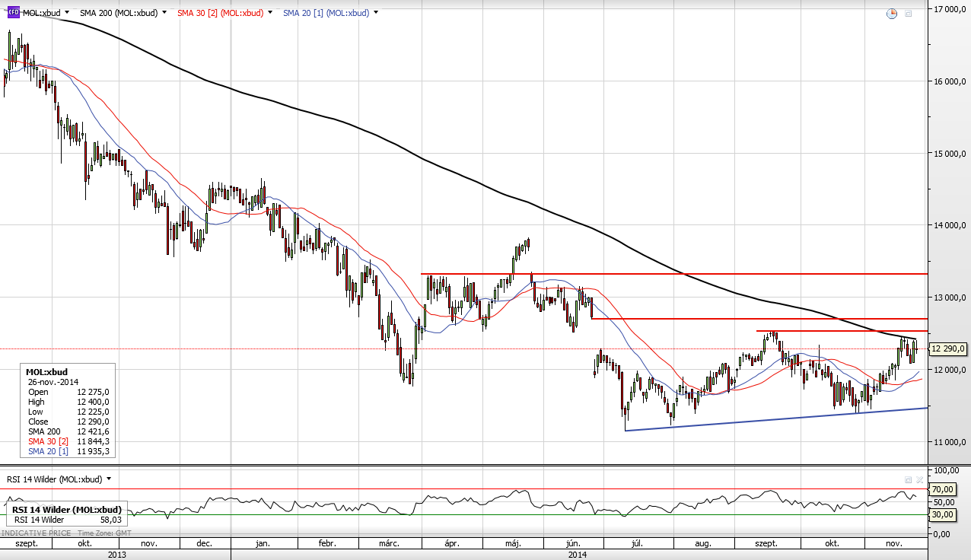The image size is (971, 560).
Task: Open the clock time-period icon
Action: pos(893,14)
